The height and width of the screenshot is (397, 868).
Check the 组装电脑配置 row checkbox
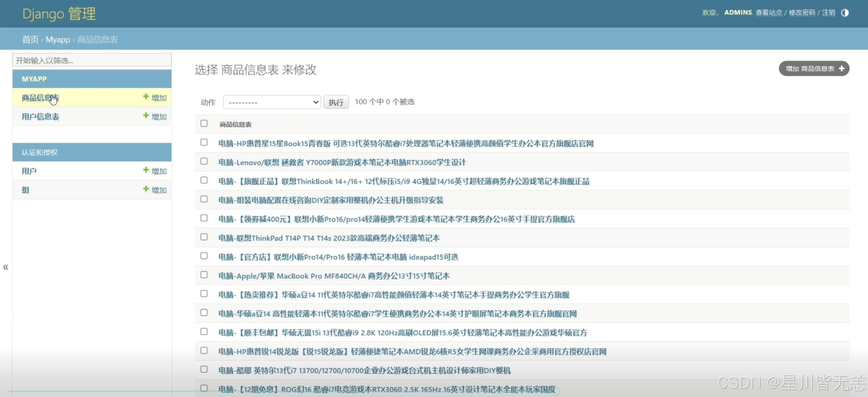point(204,199)
